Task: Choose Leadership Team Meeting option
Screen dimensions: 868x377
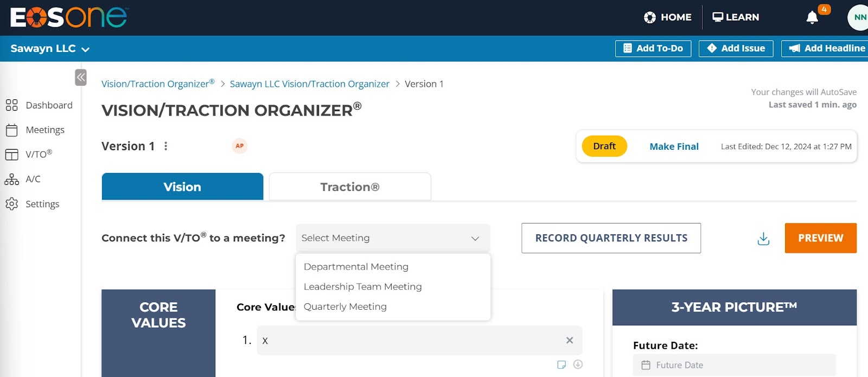Action: tap(393, 287)
